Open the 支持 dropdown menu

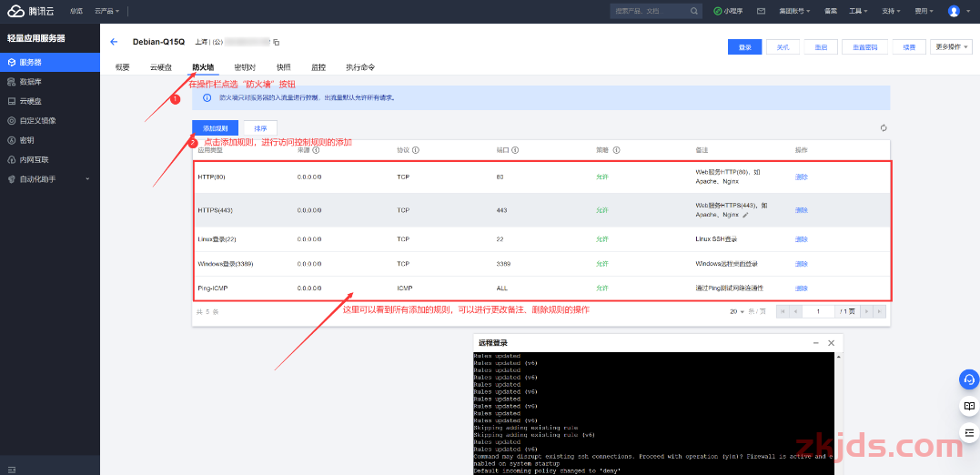click(x=891, y=11)
